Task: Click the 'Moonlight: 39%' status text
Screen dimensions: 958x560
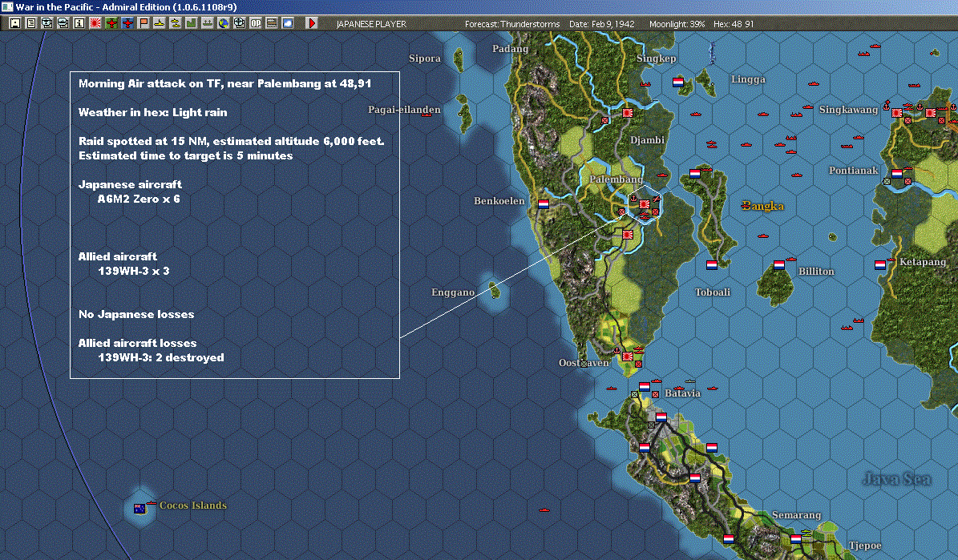Action: 677,24
